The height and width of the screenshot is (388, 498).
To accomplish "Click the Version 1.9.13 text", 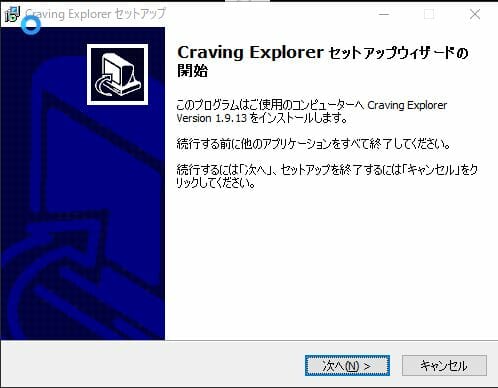I will point(212,118).
